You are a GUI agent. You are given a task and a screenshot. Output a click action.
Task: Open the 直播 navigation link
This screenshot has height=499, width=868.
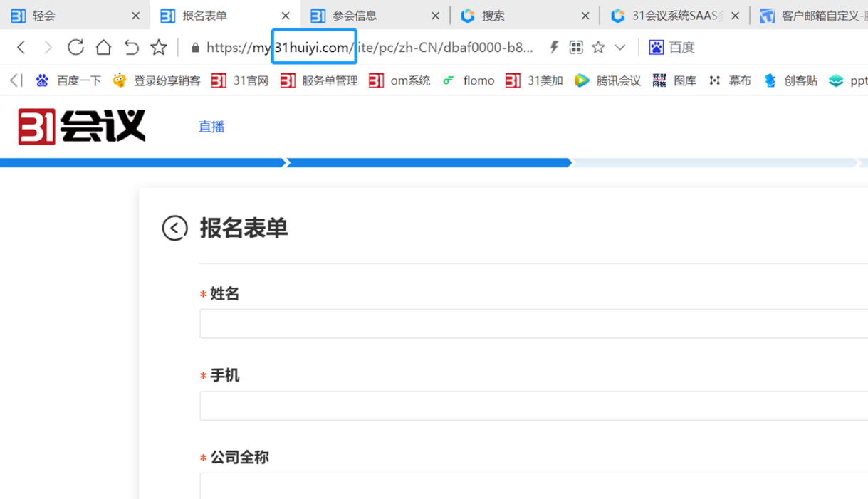(211, 127)
